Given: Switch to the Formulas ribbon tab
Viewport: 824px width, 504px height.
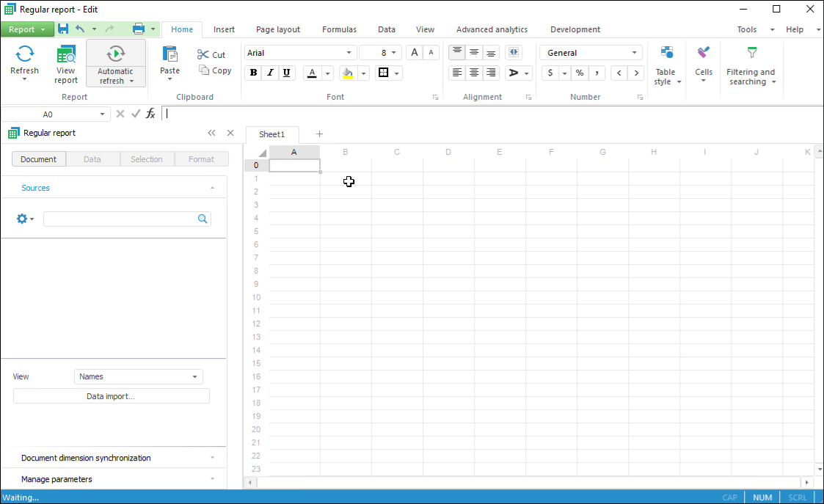Looking at the screenshot, I should click(x=339, y=29).
